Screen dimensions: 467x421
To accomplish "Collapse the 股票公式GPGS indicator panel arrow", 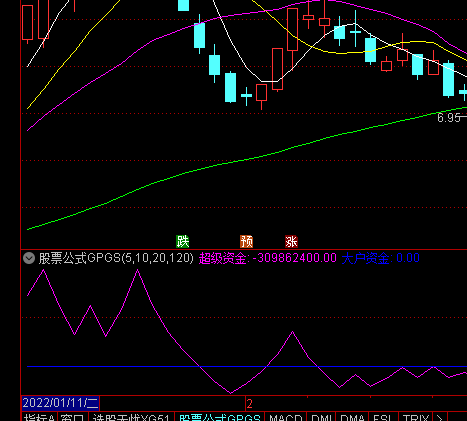I will click(x=29, y=258).
